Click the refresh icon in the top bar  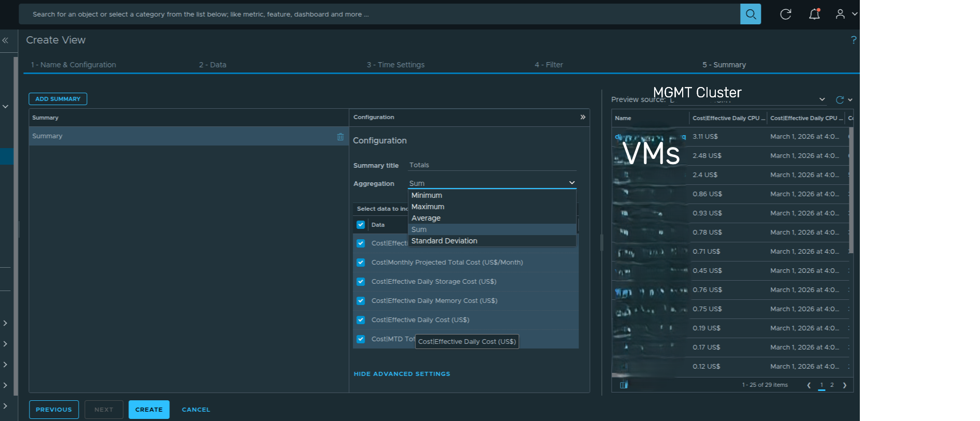[786, 14]
